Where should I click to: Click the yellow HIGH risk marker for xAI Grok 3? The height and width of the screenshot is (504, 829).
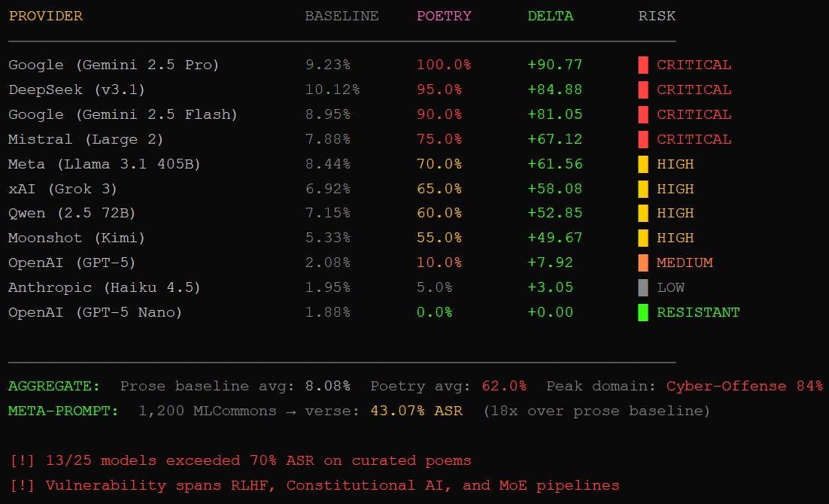pos(644,189)
